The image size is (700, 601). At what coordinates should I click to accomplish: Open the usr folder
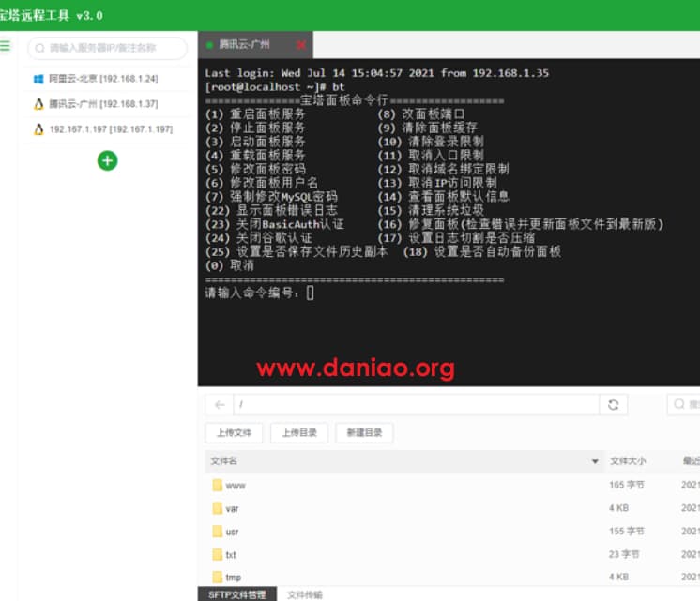(x=225, y=532)
